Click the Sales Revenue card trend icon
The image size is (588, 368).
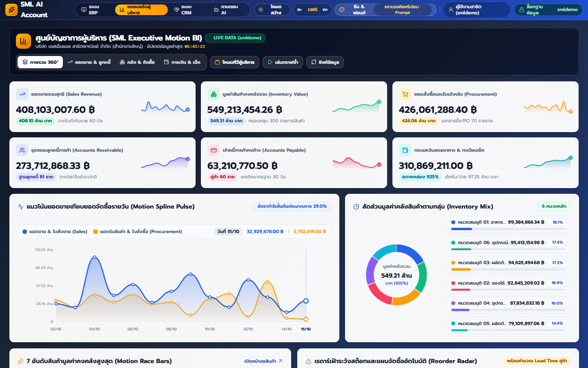(x=22, y=94)
